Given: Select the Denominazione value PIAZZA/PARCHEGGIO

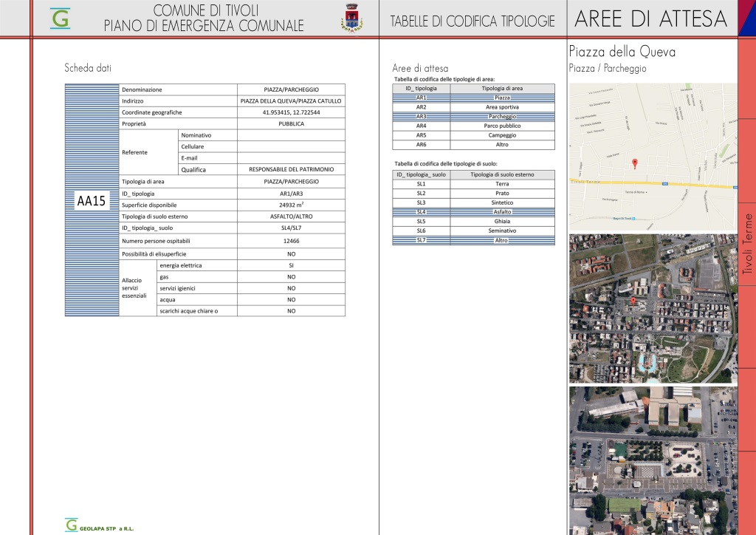Looking at the screenshot, I should point(291,89).
